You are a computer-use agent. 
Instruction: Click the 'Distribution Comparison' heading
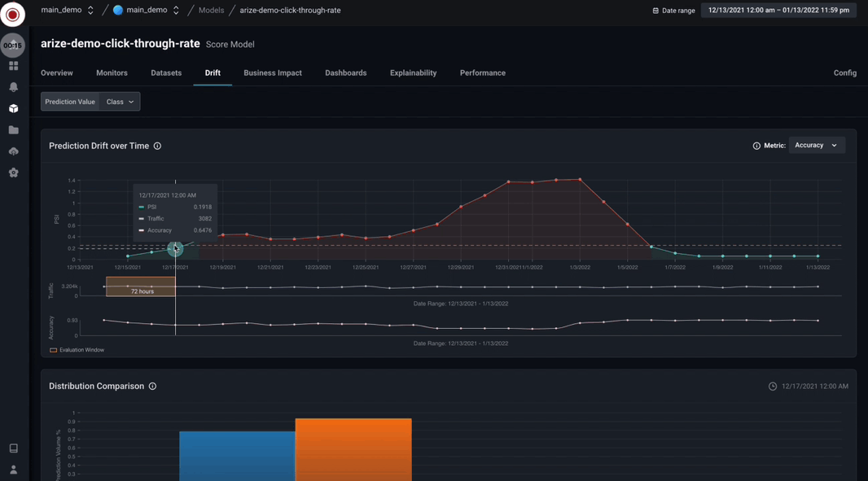[x=96, y=387]
